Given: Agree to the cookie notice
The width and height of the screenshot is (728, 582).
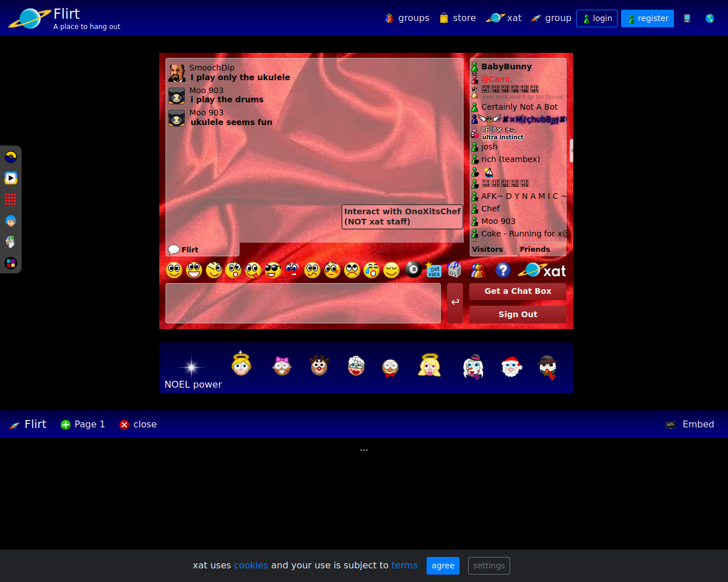Looking at the screenshot, I should 442,566.
